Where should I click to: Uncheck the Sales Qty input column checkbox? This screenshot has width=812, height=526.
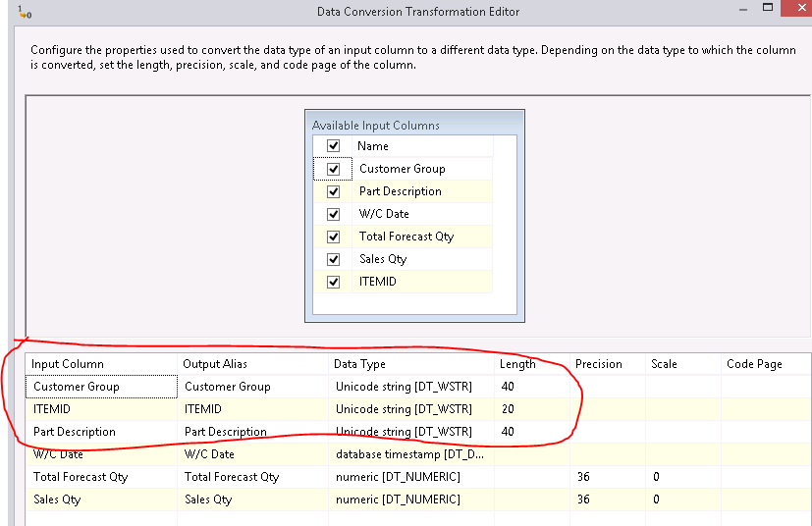[x=333, y=259]
